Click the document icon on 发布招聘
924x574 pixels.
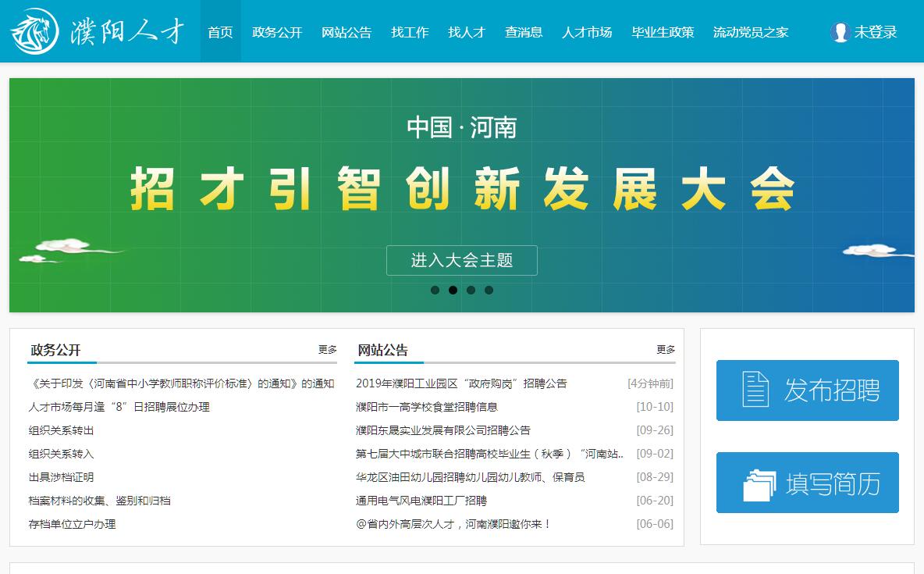pyautogui.click(x=755, y=390)
